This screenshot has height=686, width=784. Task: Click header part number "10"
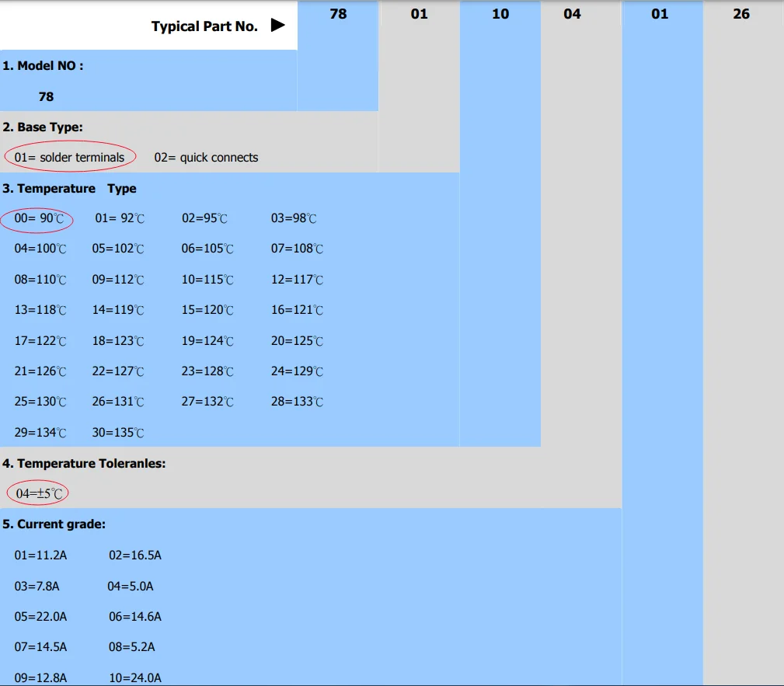(x=500, y=14)
